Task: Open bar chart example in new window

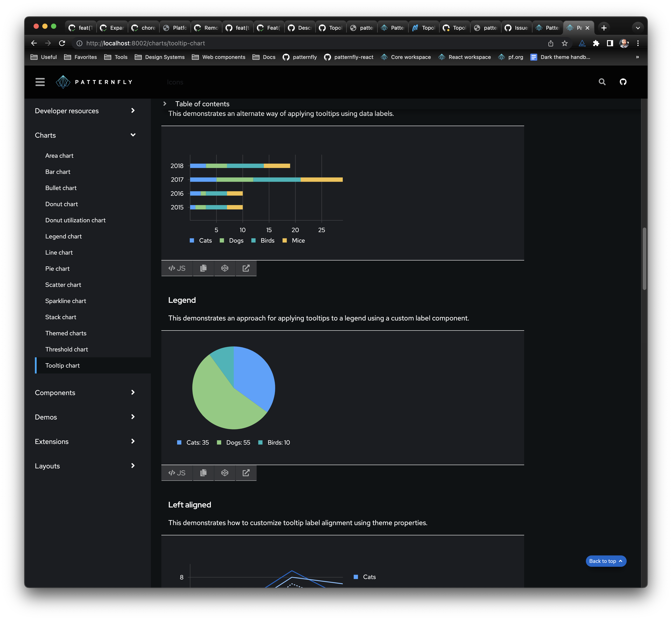Action: coord(246,268)
